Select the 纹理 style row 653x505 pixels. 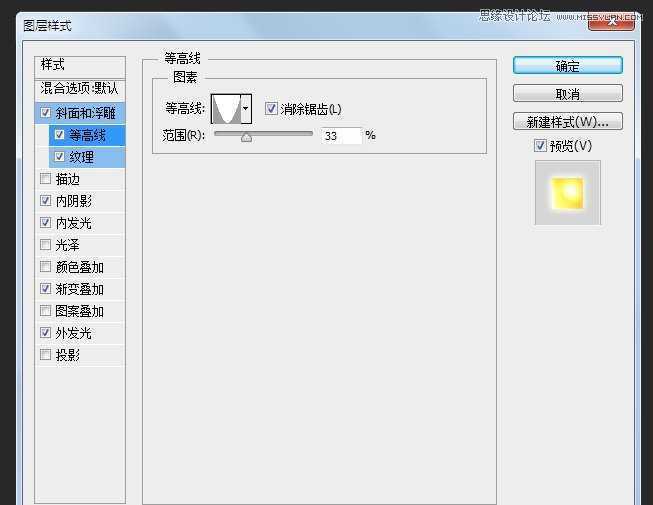coord(87,157)
